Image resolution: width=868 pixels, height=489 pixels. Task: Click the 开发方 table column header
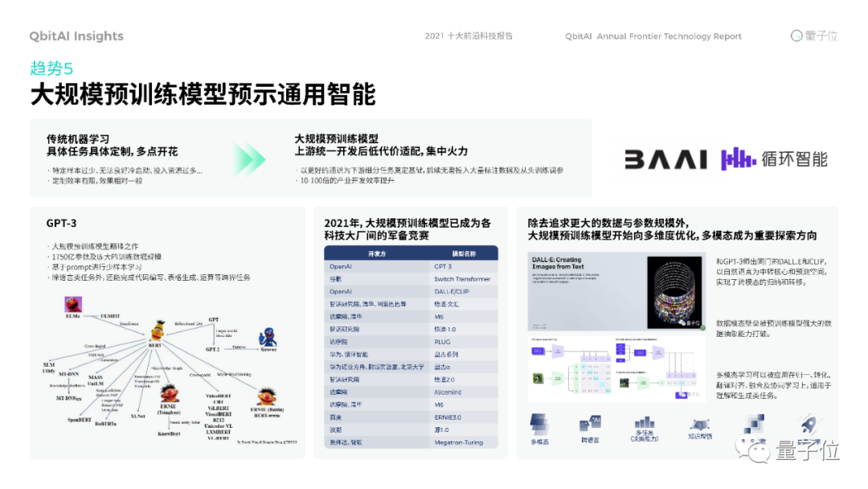coord(377,253)
